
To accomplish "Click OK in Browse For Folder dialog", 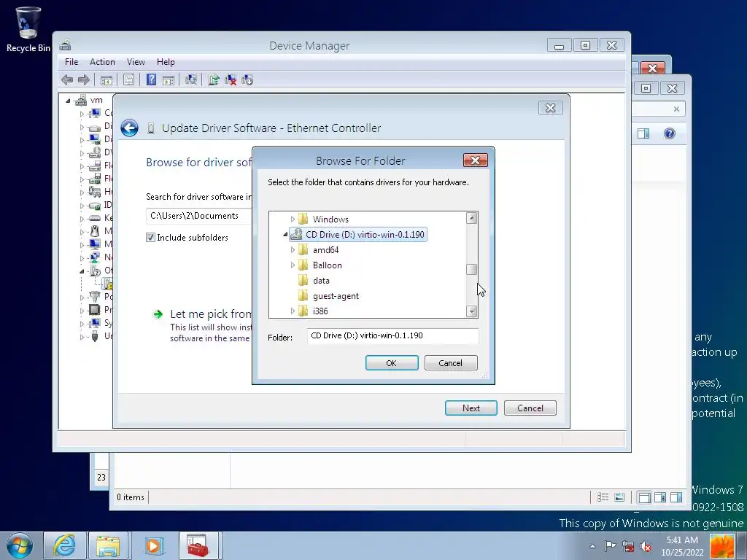I will 392,363.
